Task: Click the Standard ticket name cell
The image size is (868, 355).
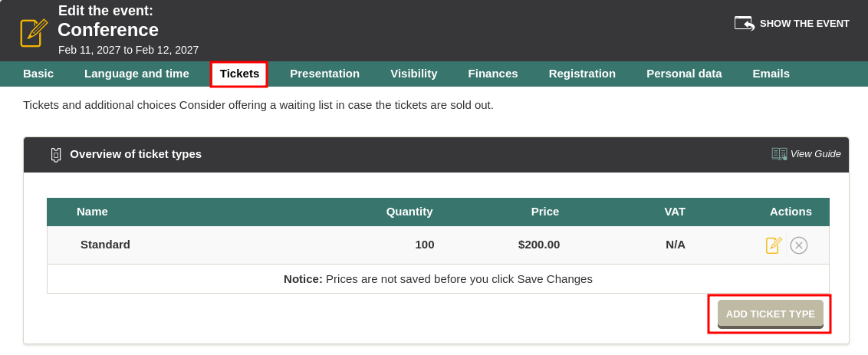Action: [x=105, y=245]
